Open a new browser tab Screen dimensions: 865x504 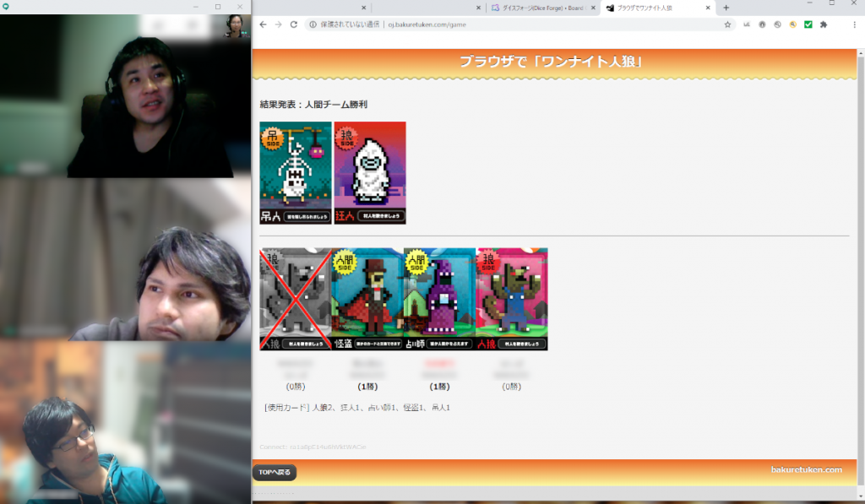click(726, 8)
